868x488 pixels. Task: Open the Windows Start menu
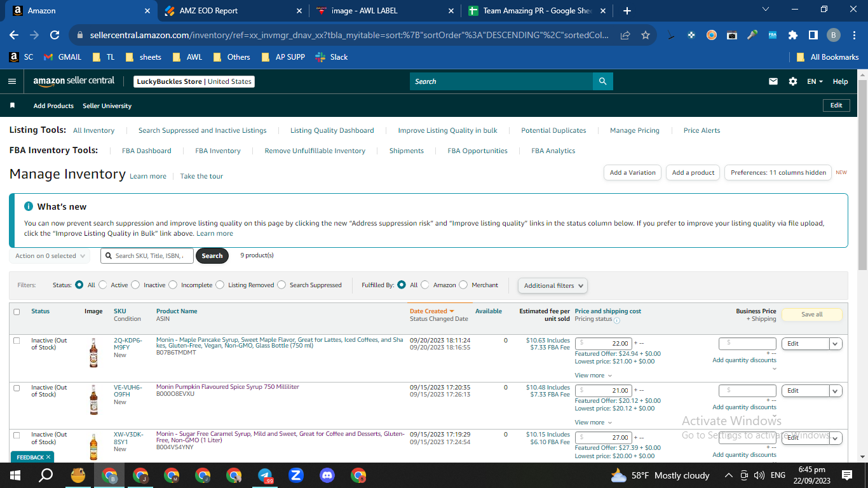[15, 475]
